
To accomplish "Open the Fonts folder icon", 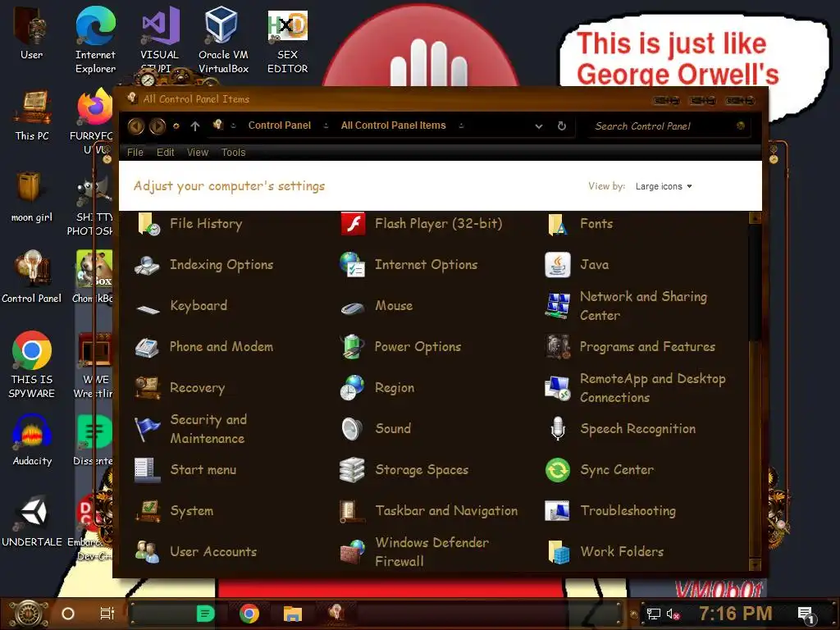I will 558,223.
